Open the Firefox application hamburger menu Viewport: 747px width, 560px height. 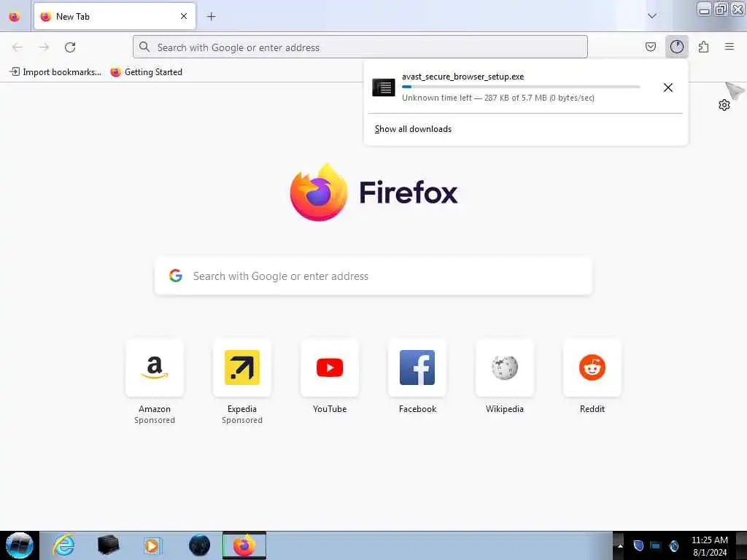(729, 47)
